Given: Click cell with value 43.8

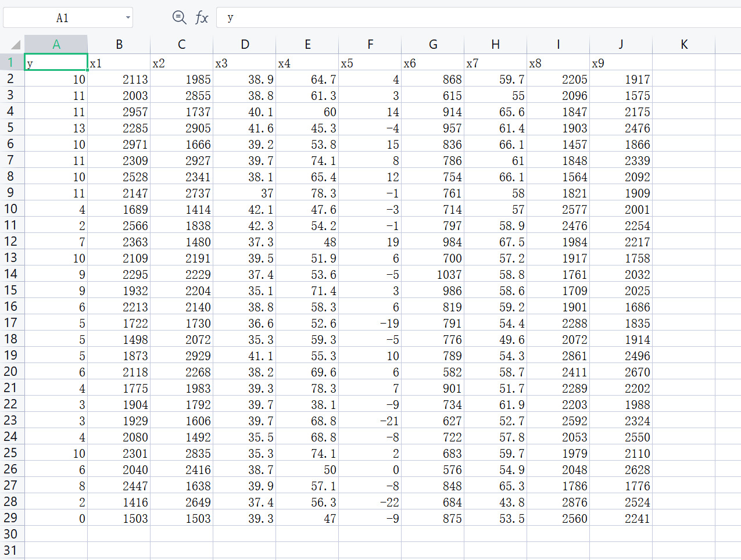Looking at the screenshot, I should pyautogui.click(x=496, y=501).
